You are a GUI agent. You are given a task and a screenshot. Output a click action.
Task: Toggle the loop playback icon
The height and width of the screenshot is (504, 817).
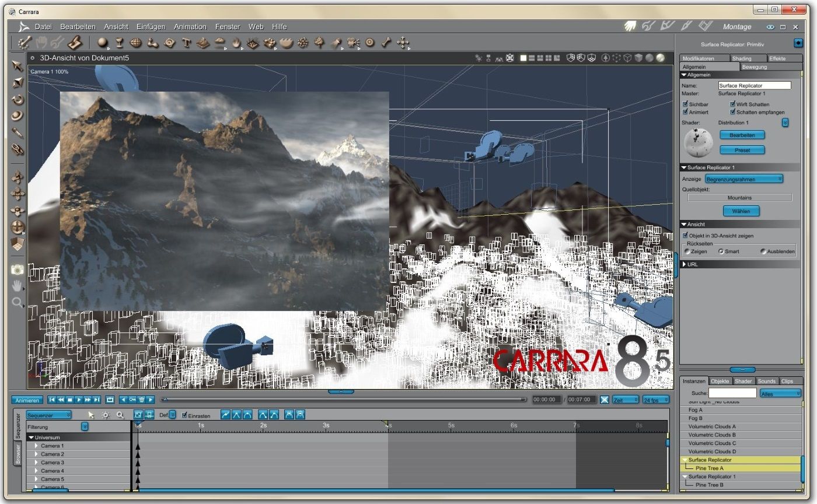(x=110, y=400)
